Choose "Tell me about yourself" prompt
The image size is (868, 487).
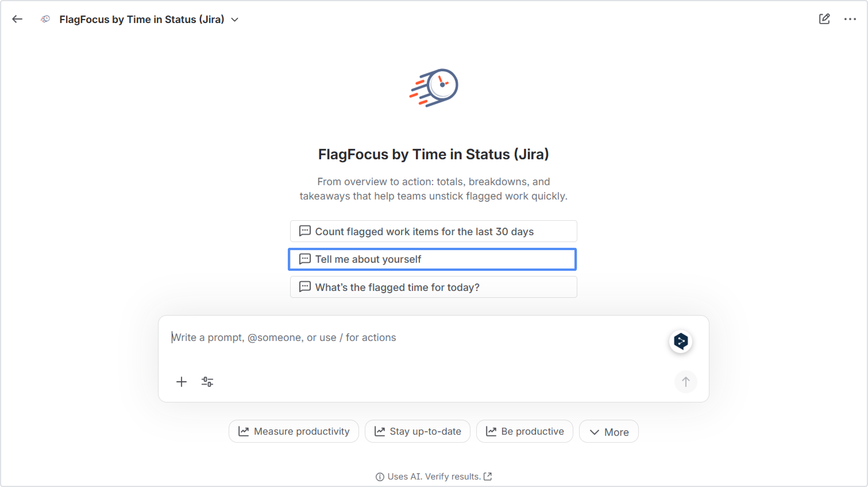point(432,259)
